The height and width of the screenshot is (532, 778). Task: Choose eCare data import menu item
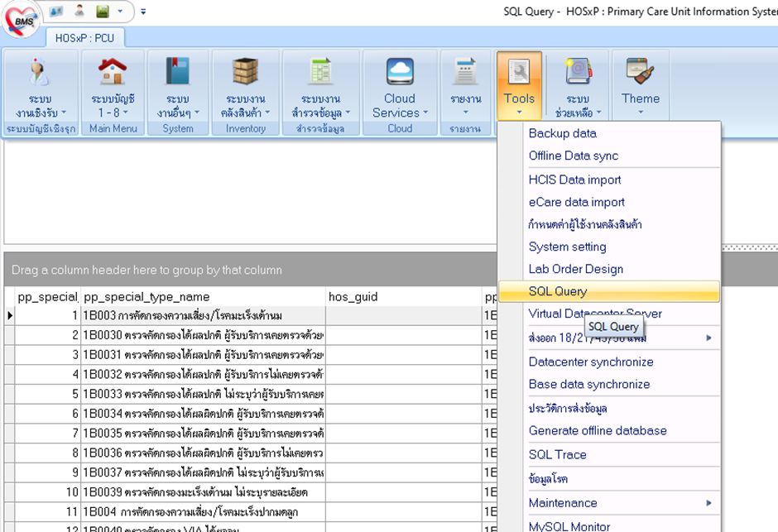coord(609,202)
